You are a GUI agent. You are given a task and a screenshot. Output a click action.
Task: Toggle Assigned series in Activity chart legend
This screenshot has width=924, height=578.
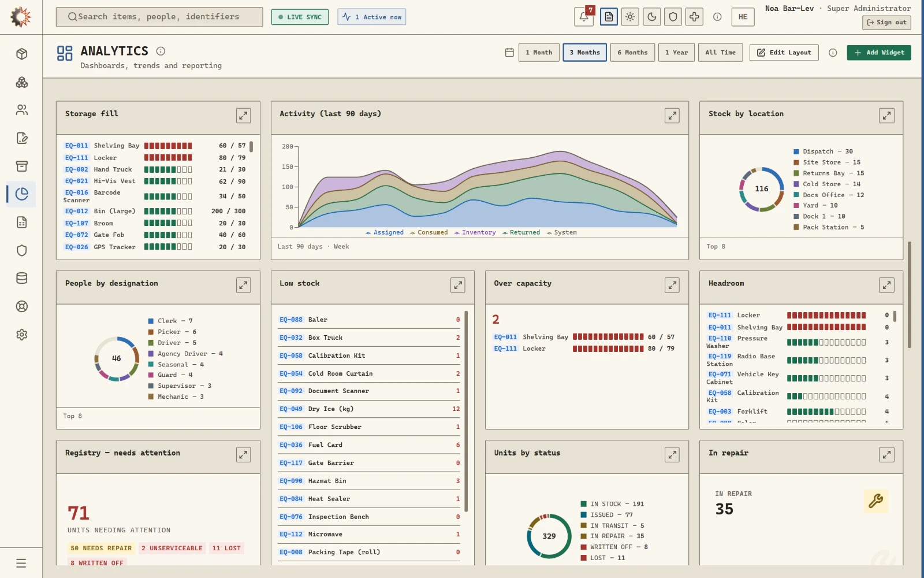[385, 232]
